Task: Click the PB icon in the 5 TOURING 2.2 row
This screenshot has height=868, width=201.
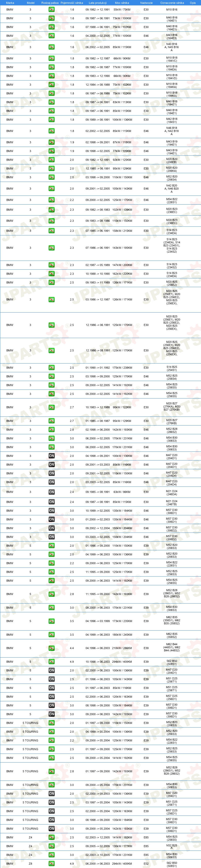Action: (51, 741)
